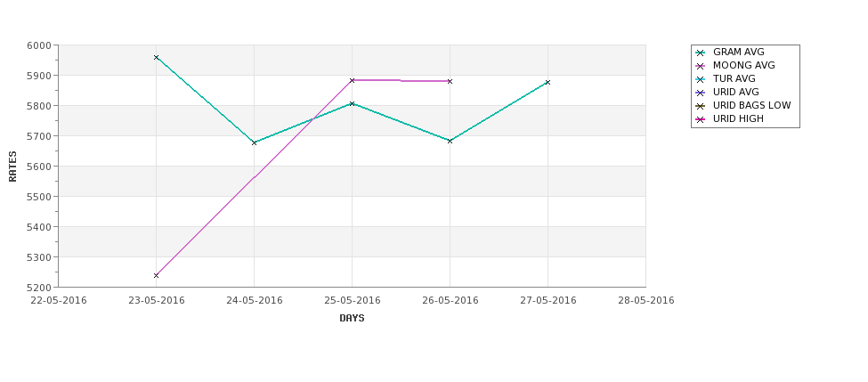Click the URID HIGH legend marker icon
Viewport: 868px width, 382px height.
pos(701,119)
